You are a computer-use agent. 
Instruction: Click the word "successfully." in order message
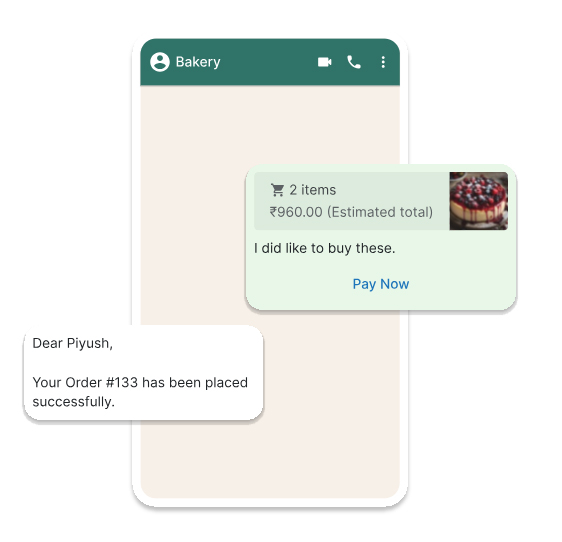tap(73, 402)
